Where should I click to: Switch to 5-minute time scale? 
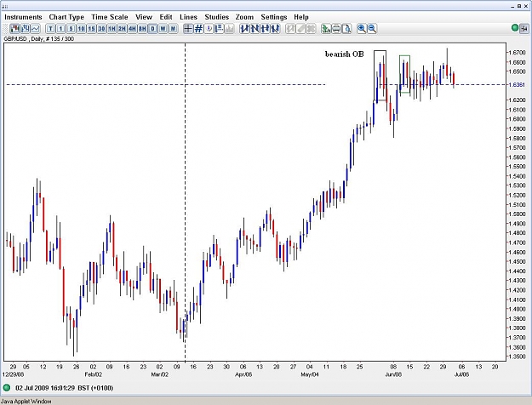click(71, 29)
